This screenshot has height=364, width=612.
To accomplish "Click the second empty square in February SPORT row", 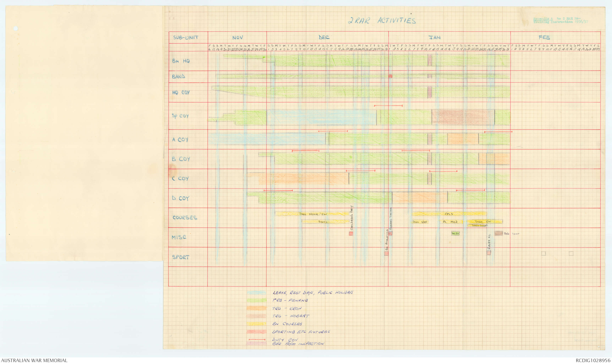I will (x=571, y=253).
